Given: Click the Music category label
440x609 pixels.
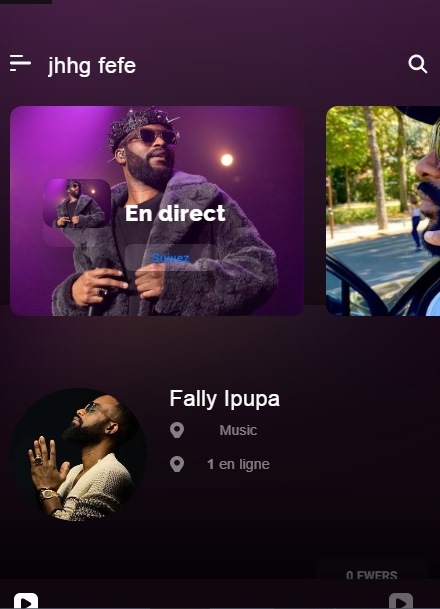Looking at the screenshot, I should click(238, 430).
